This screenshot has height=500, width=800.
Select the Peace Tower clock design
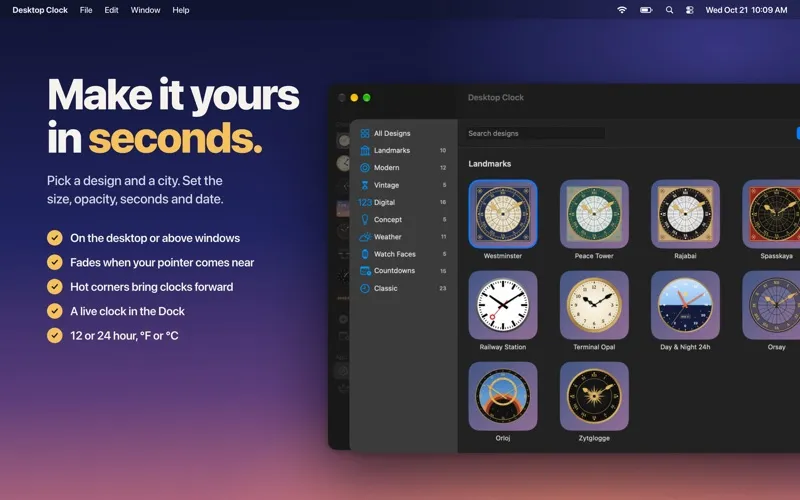point(594,214)
